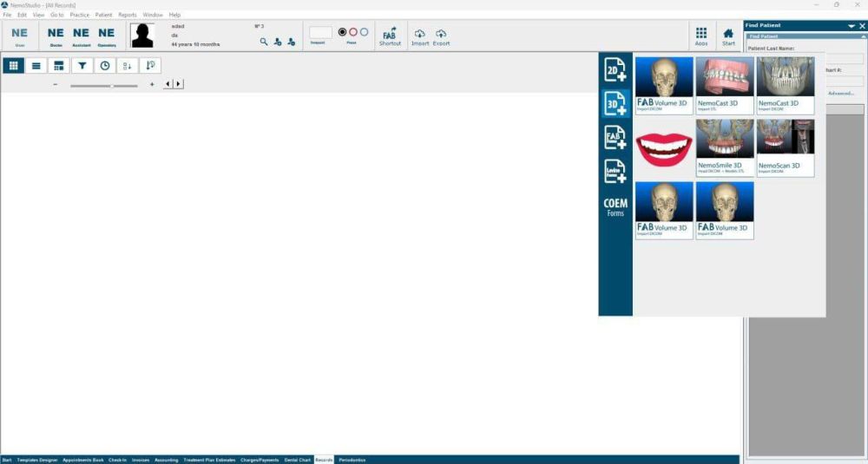Open COEM Forms
The image size is (868, 464).
615,207
